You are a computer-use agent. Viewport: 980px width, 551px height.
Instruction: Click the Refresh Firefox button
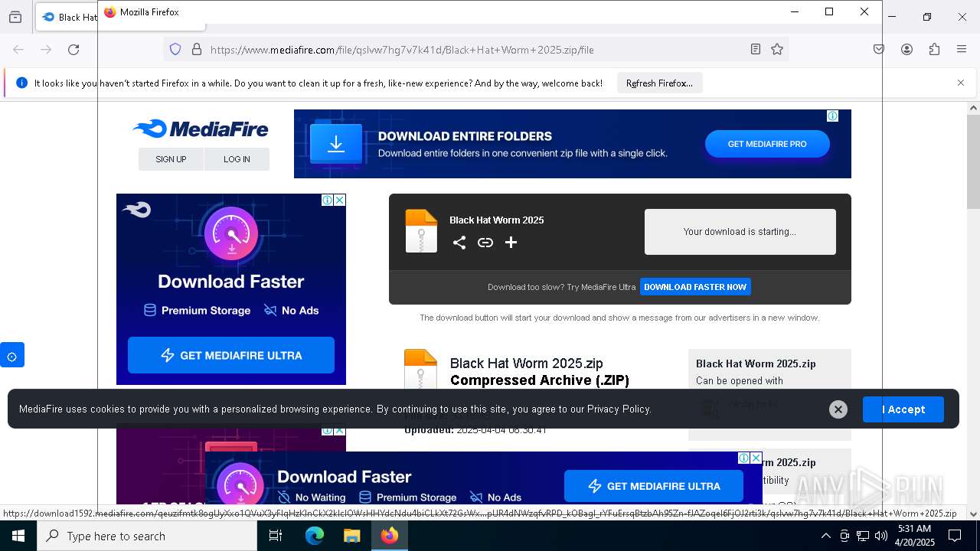[659, 83]
